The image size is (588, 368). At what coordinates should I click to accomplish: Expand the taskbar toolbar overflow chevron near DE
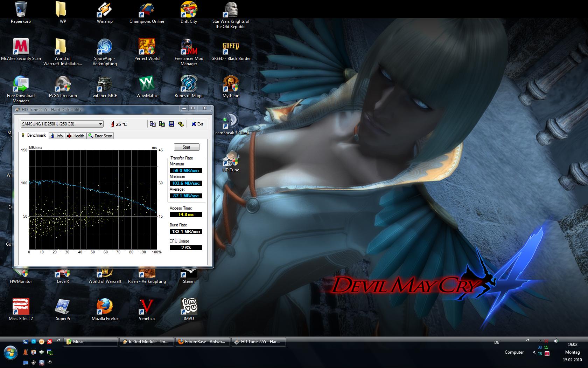pyautogui.click(x=527, y=340)
